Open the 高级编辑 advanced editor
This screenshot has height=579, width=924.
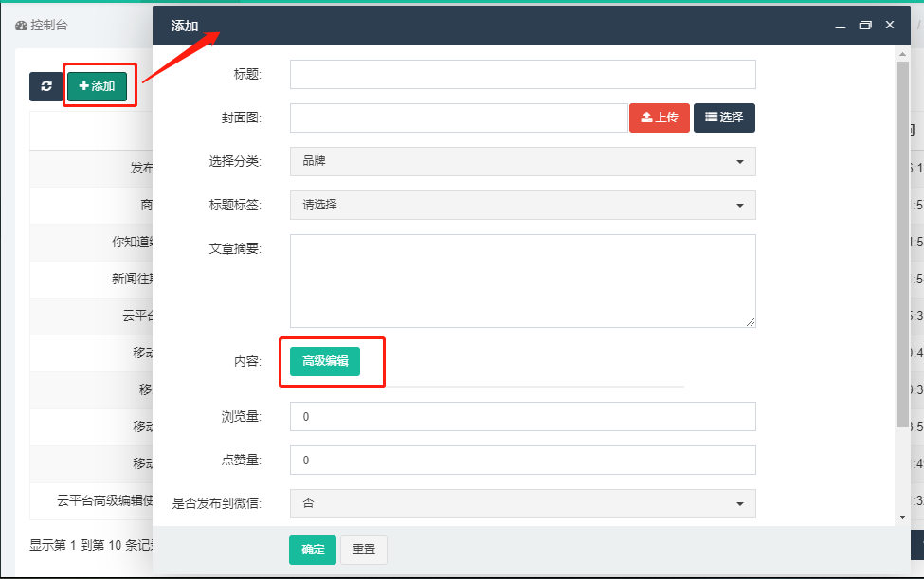click(324, 361)
